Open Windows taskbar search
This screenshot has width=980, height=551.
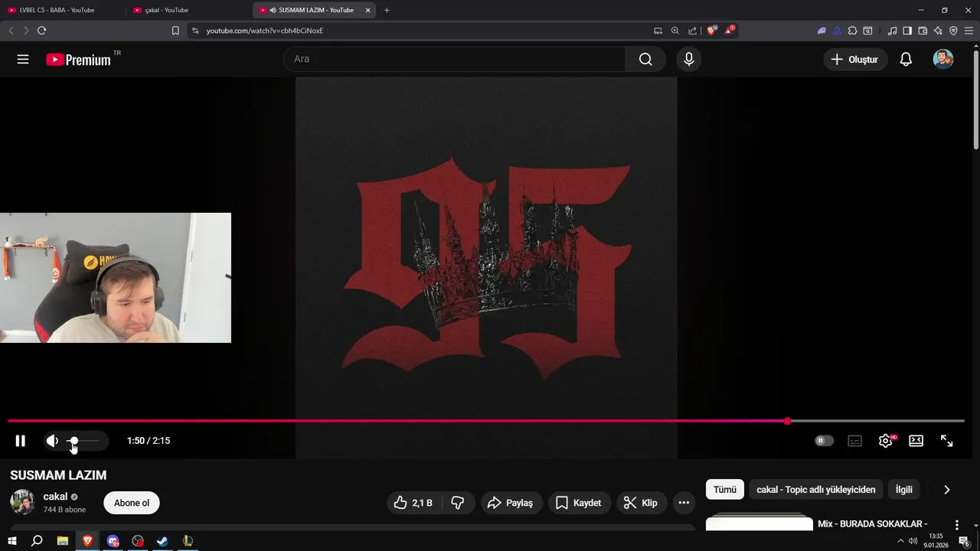click(37, 541)
